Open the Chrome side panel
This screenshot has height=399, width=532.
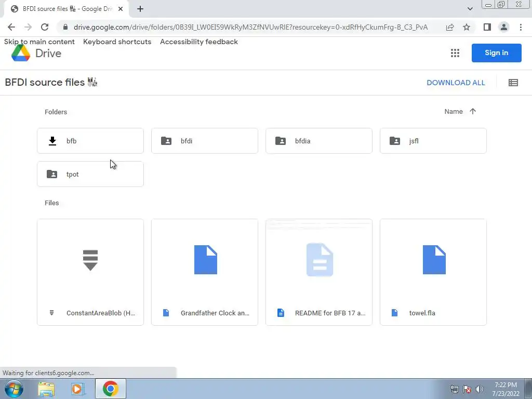pyautogui.click(x=487, y=27)
